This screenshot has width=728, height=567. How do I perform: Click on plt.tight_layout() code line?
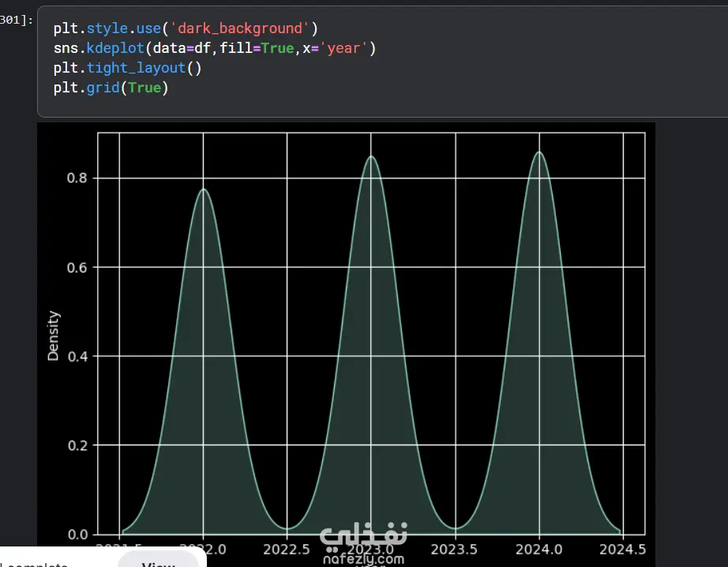click(128, 68)
